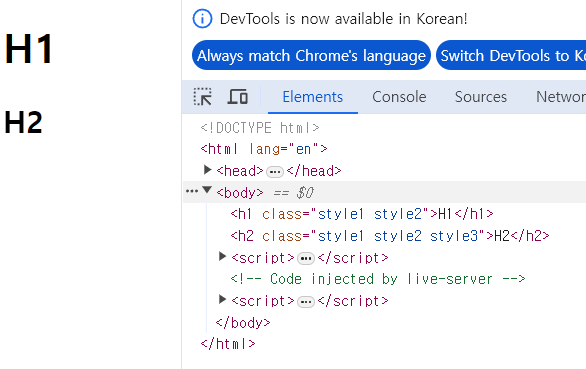586x369 pixels.
Task: Click the $0 reference after body
Action: pyautogui.click(x=305, y=193)
